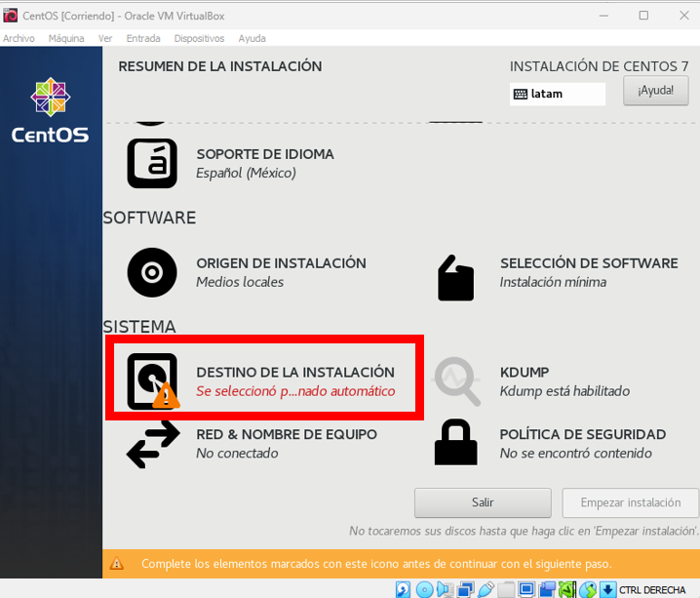Click VirtualBox app icon in title bar
Screen dimensions: 700x598
pyautogui.click(x=11, y=16)
